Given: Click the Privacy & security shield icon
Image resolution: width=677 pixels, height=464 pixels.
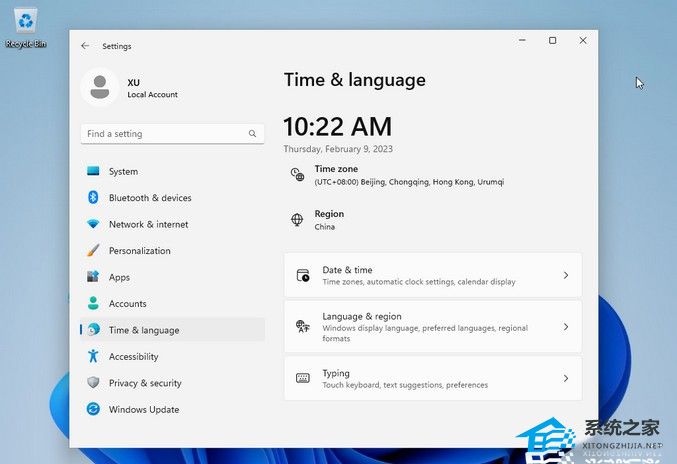Looking at the screenshot, I should [x=93, y=383].
